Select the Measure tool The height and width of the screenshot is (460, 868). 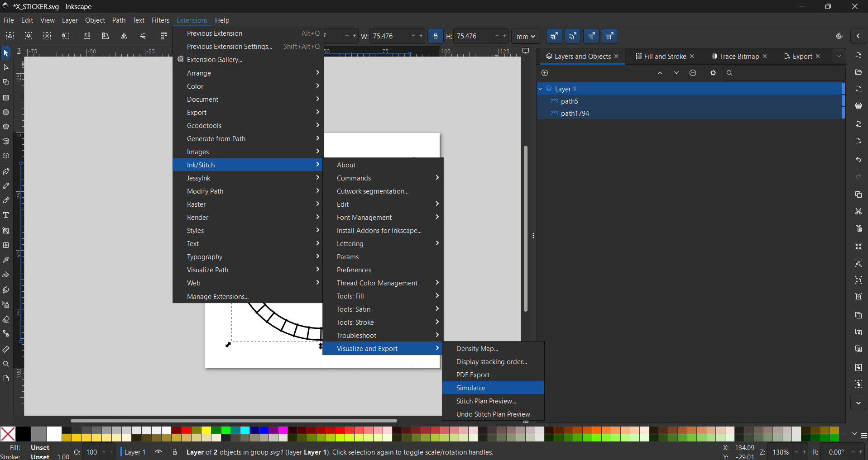pyautogui.click(x=6, y=349)
